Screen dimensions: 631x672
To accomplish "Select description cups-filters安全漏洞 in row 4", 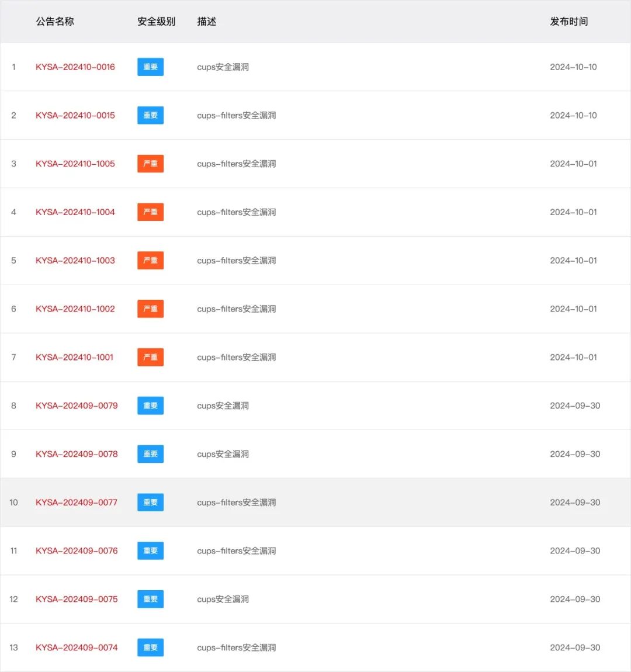I will [237, 212].
